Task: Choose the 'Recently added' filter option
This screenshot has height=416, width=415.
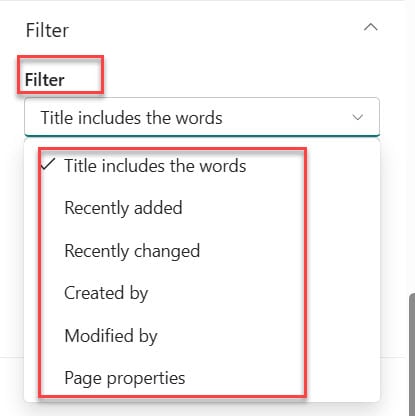Action: [x=202, y=208]
